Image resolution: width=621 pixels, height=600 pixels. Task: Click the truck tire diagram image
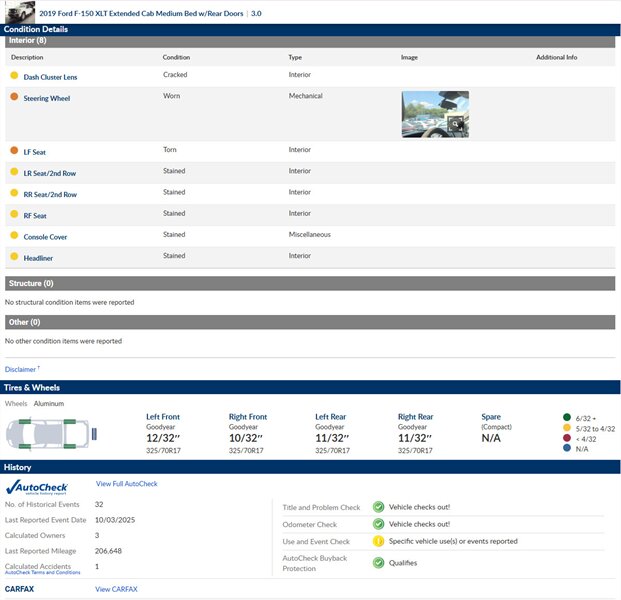click(52, 434)
